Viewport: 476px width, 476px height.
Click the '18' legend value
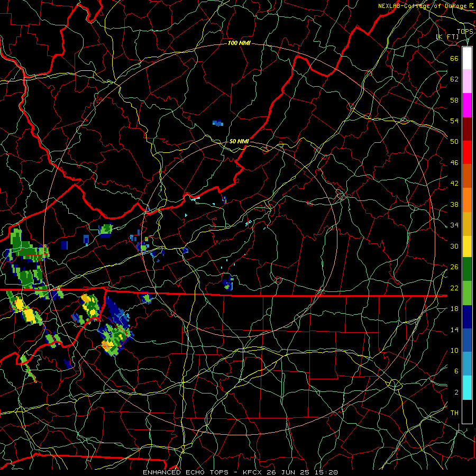tap(454, 309)
